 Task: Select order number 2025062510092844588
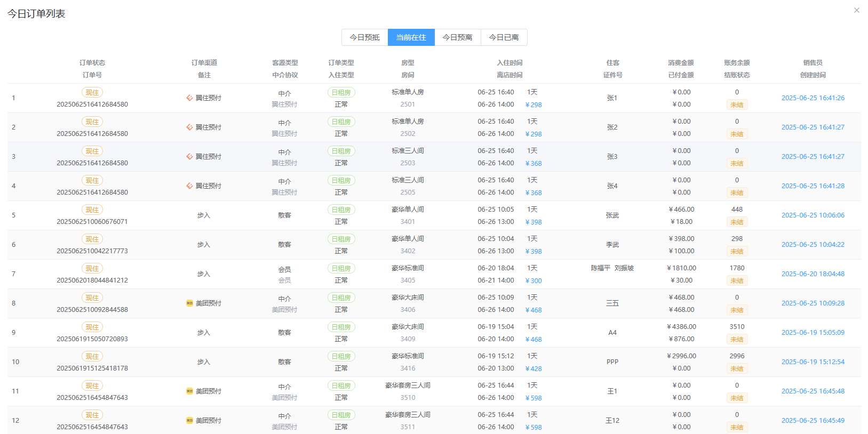point(92,310)
